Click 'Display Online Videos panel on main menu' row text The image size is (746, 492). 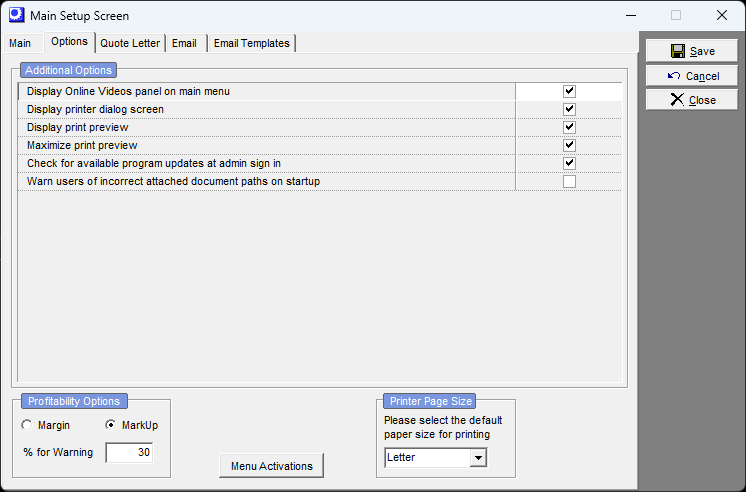coord(128,91)
